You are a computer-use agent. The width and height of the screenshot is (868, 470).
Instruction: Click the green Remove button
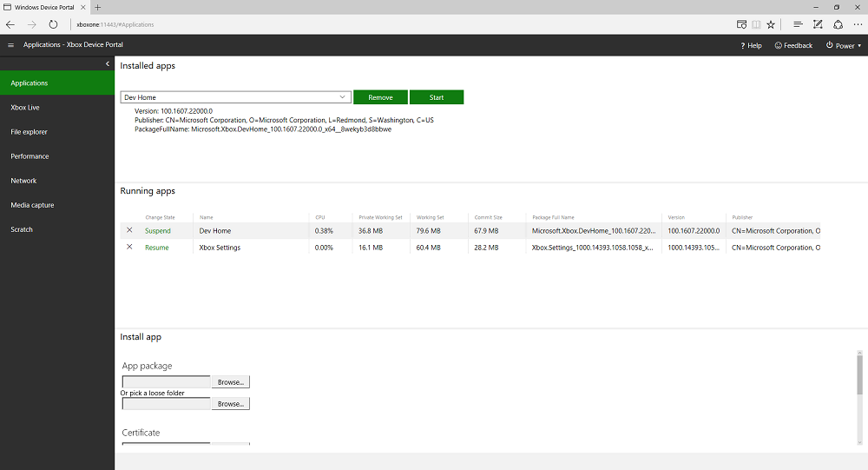pyautogui.click(x=380, y=97)
